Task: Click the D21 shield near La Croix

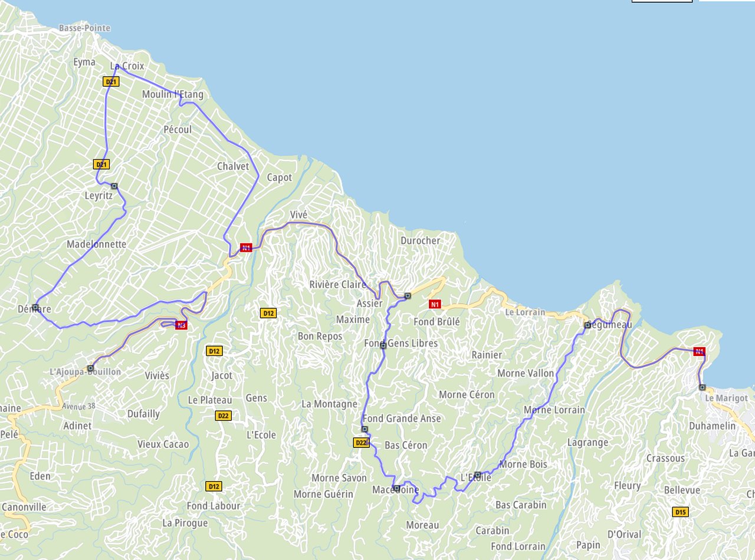Action: [111, 81]
